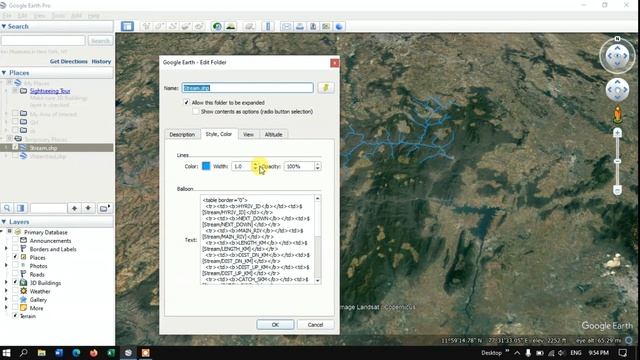The height and width of the screenshot is (360, 640).
Task: Click OK in Edit Folder dialog
Action: pos(275,324)
